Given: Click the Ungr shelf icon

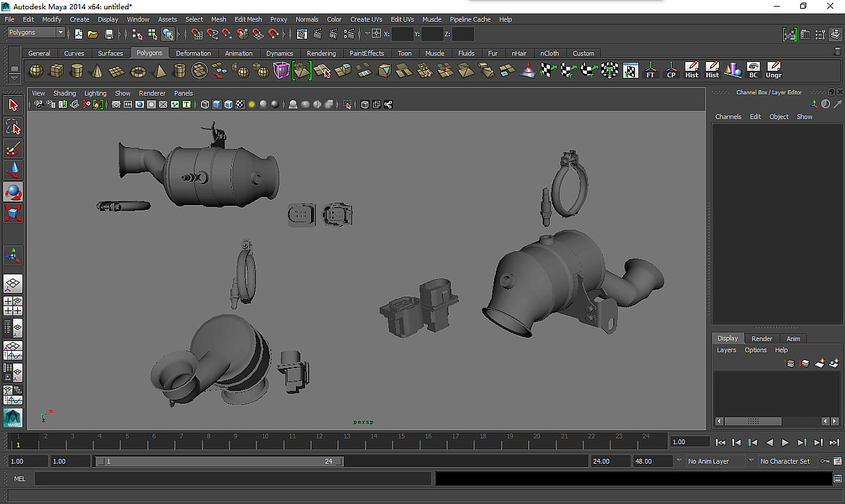Looking at the screenshot, I should pos(774,70).
